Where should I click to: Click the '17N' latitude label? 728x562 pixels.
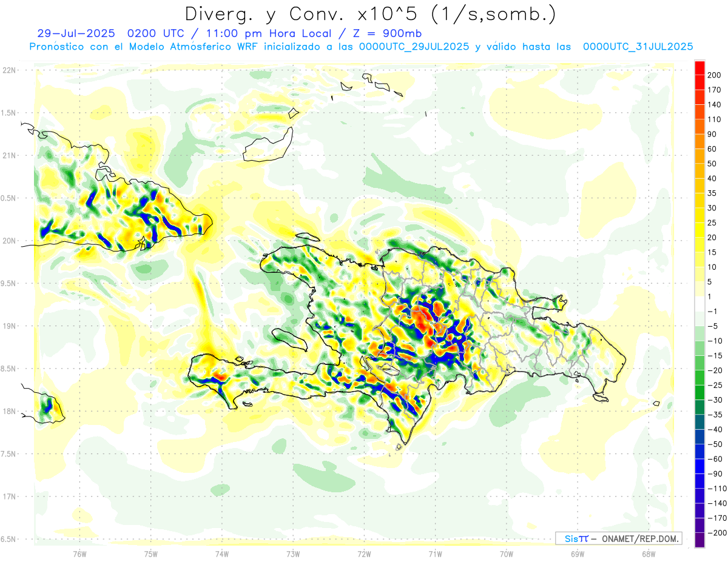9,497
